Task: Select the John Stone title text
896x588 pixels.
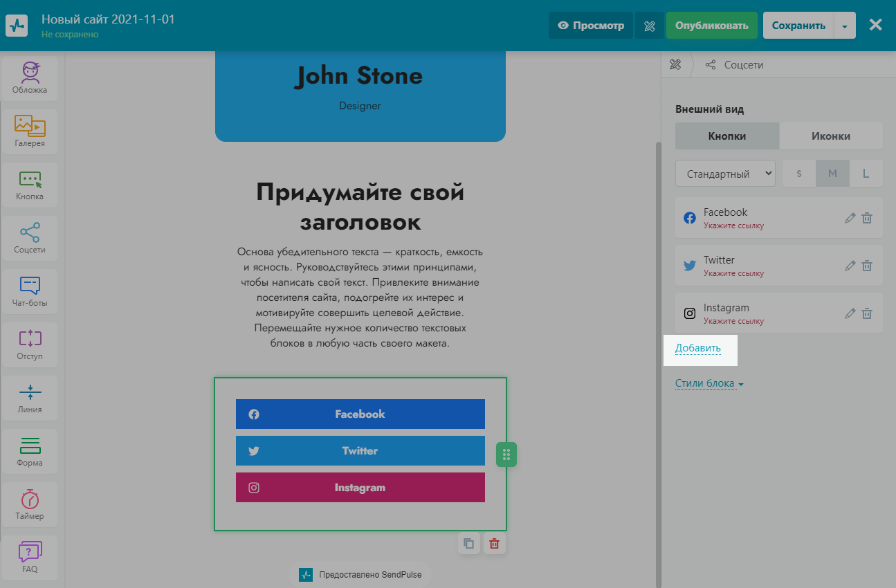Action: coord(359,75)
